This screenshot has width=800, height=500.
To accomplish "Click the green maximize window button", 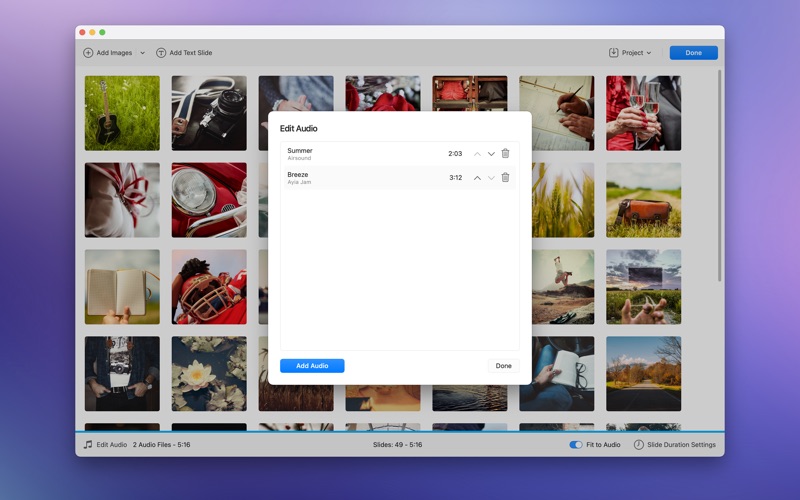I will pyautogui.click(x=102, y=32).
